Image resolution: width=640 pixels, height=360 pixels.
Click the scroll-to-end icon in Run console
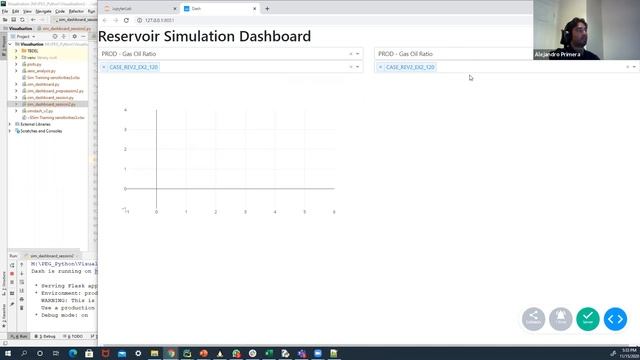point(22,291)
